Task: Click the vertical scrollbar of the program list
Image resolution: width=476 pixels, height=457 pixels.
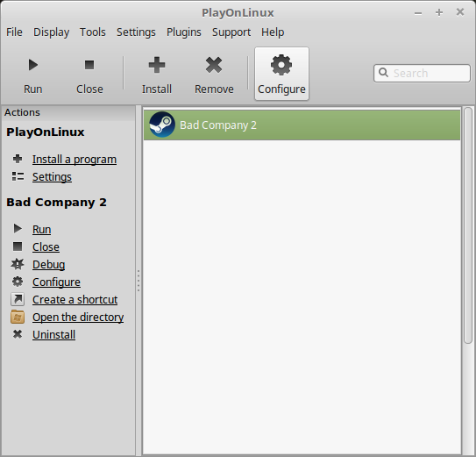Action: point(468,225)
